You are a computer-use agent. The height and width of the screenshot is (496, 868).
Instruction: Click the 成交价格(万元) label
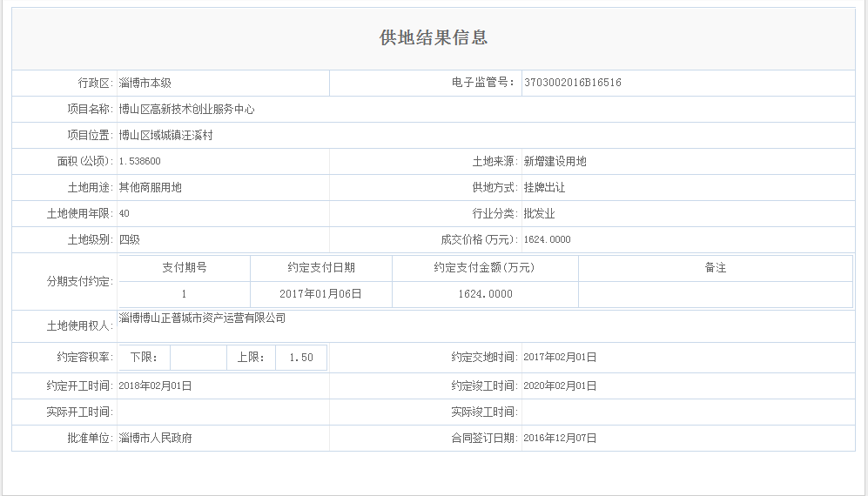click(480, 239)
